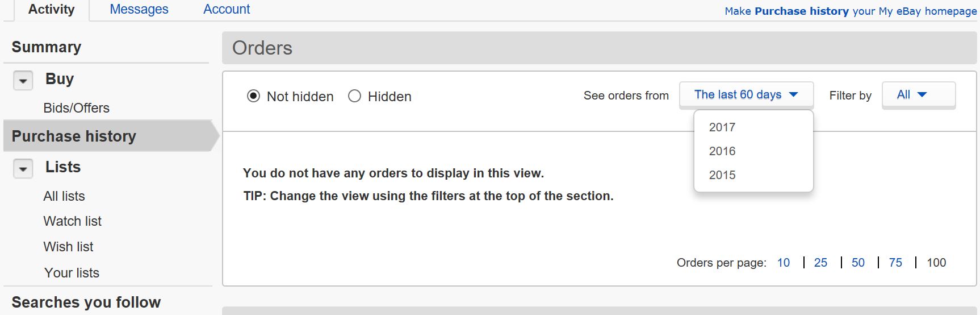The height and width of the screenshot is (315, 980).
Task: Collapse the Lists section arrow
Action: (x=23, y=169)
